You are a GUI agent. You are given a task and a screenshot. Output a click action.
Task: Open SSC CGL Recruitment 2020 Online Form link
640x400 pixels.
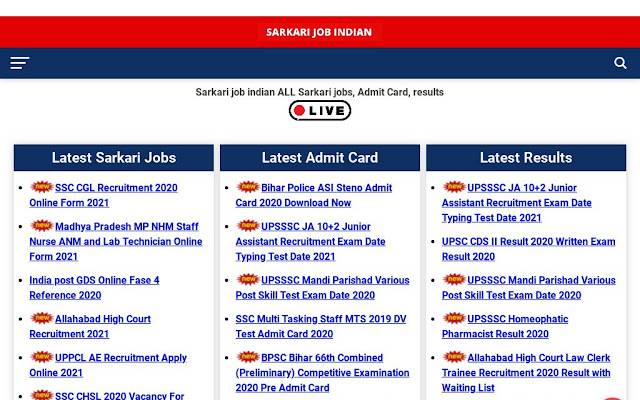click(x=103, y=195)
